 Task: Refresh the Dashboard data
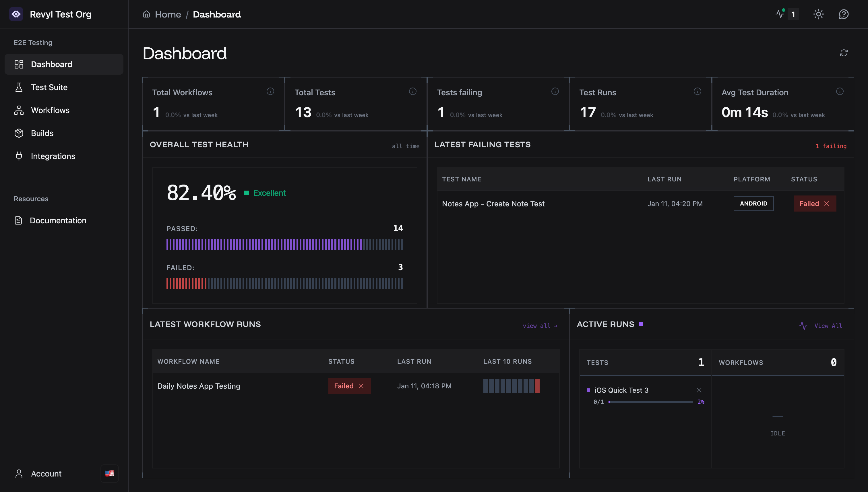pos(844,53)
